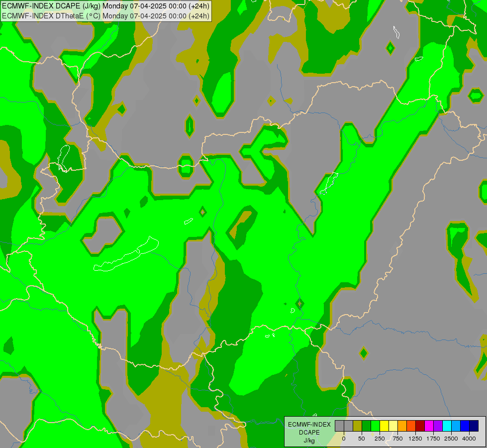
Task: Click the gray swatch right of the 0 tick
Action: point(349,426)
